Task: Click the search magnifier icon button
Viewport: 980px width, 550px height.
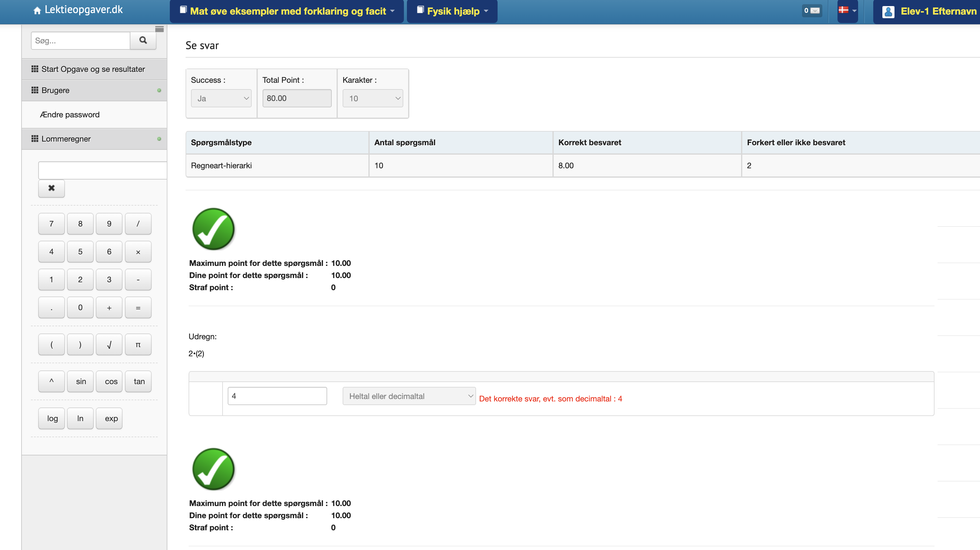Action: click(x=143, y=40)
